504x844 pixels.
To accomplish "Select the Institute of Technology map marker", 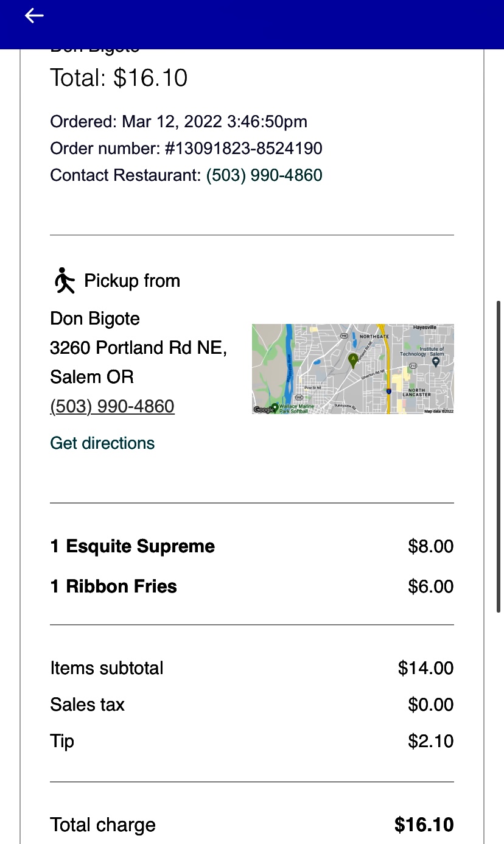I will coord(435,362).
